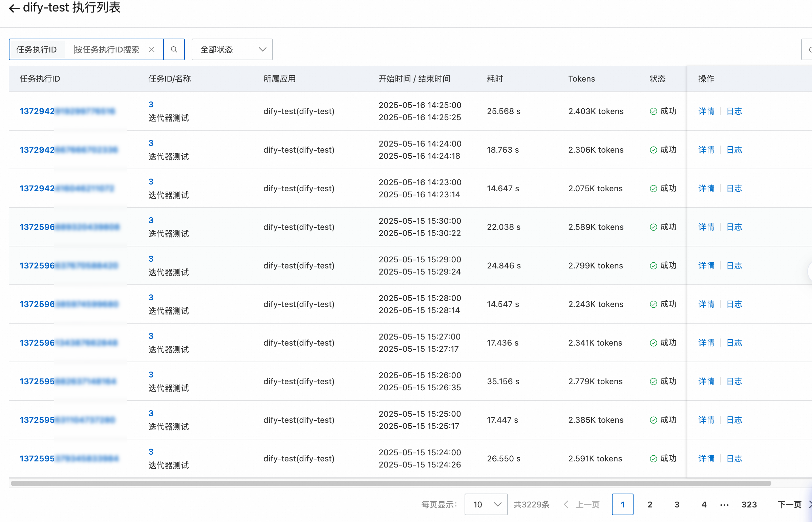Viewport: 812px width, 522px height.
Task: Clear the task execution ID search field
Action: [x=152, y=49]
